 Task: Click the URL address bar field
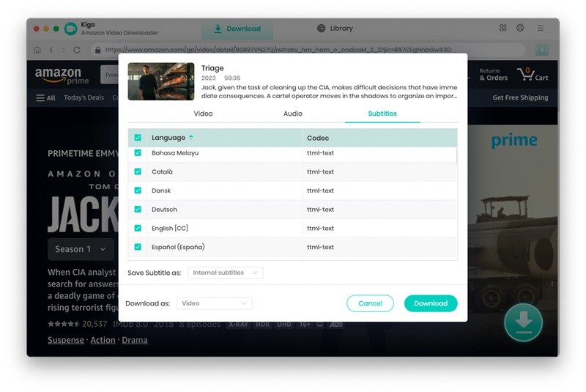(308, 50)
